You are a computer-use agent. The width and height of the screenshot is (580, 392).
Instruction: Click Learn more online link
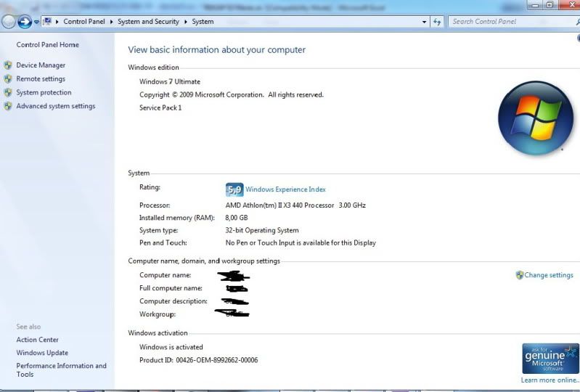pyautogui.click(x=550, y=380)
